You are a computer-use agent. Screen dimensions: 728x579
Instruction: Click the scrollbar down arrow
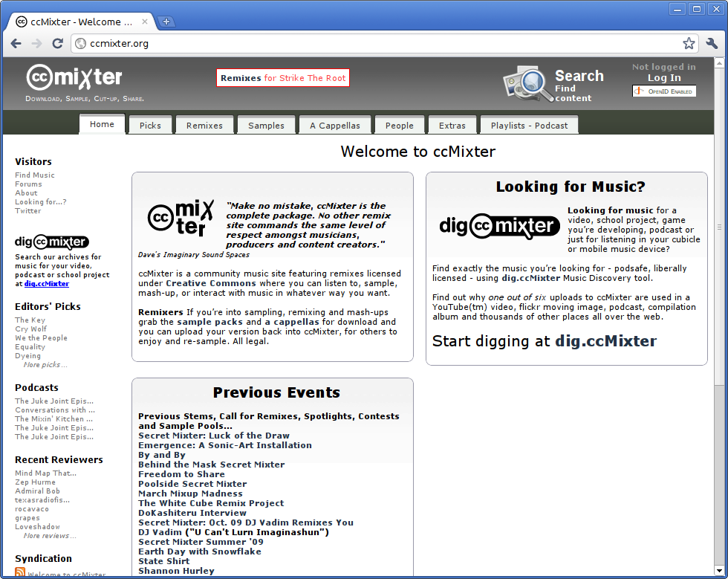coord(719,569)
